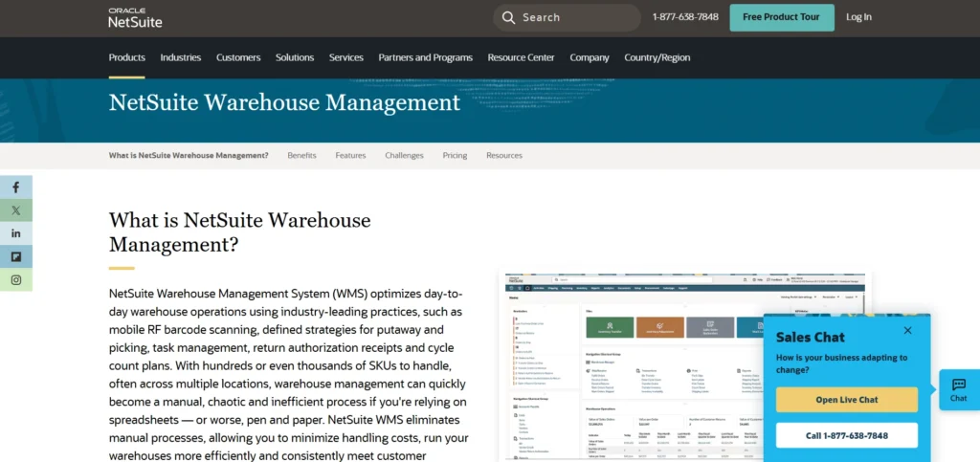Jump to the Benefits section

pyautogui.click(x=301, y=156)
